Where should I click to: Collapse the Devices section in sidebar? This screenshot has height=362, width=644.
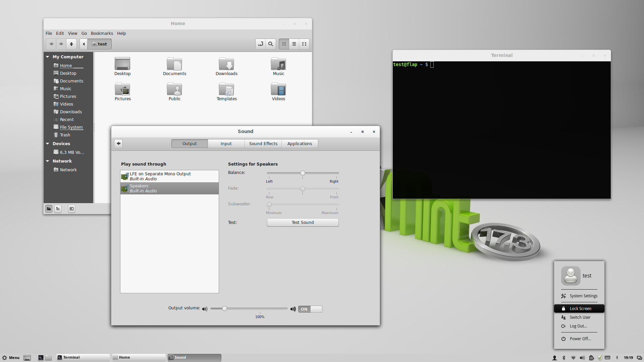48,143
